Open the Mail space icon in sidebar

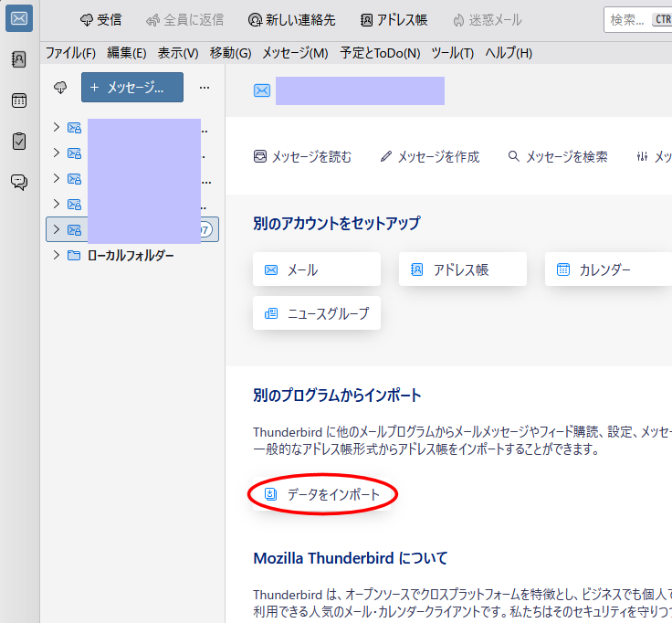click(x=19, y=19)
